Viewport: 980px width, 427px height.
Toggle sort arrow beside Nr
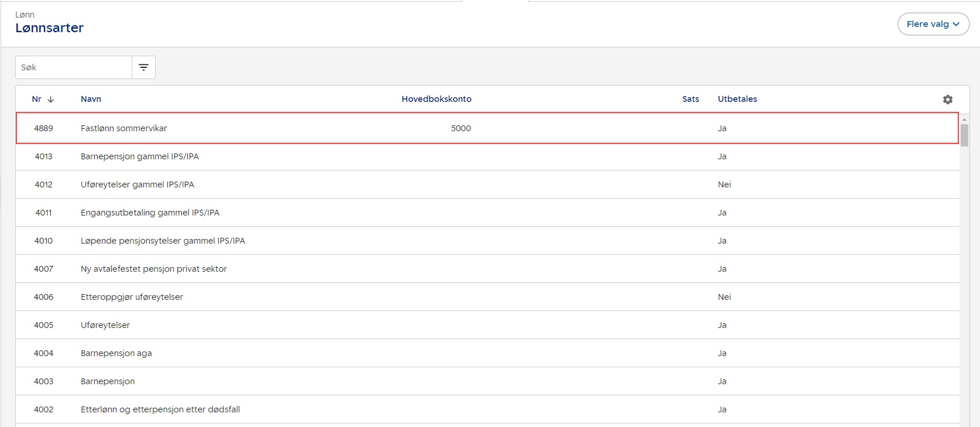click(x=51, y=100)
